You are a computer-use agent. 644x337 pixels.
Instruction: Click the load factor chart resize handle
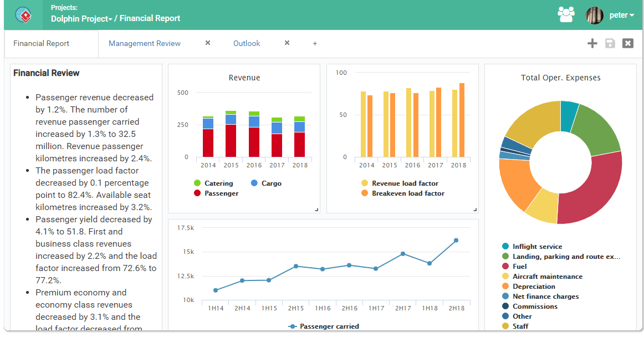[475, 210]
